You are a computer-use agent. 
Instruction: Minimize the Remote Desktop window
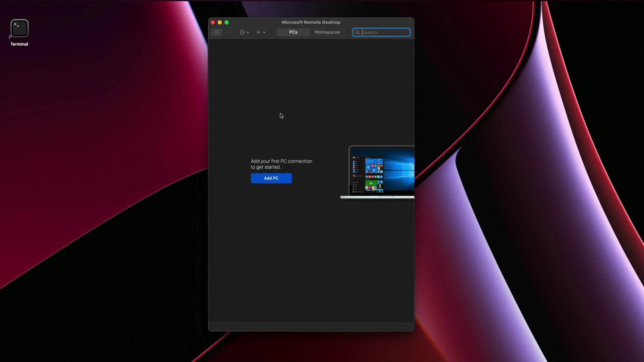(x=220, y=22)
